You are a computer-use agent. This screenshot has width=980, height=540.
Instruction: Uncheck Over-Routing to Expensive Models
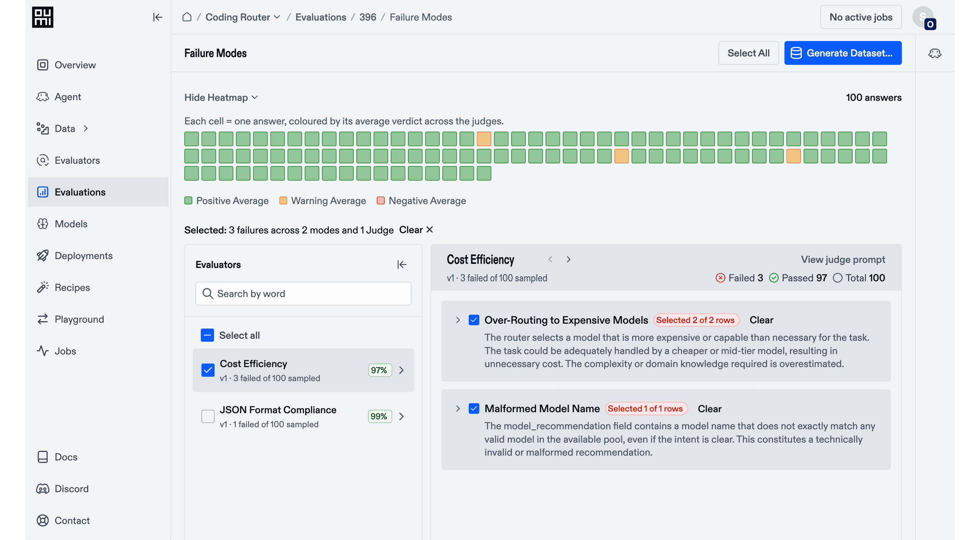[474, 320]
